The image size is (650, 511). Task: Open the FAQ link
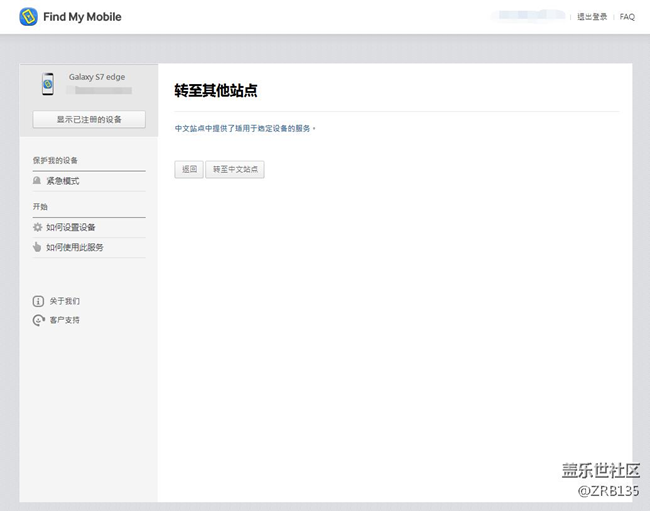click(x=627, y=17)
